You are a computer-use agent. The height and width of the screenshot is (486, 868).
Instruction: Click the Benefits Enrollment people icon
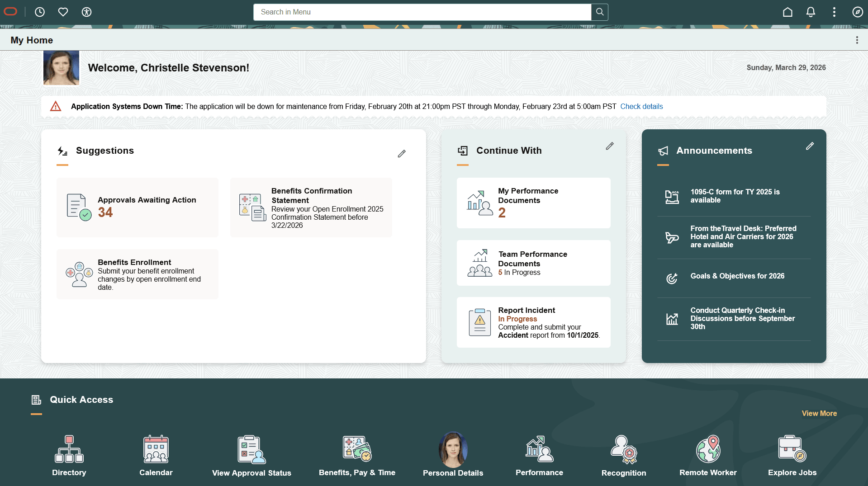coord(79,274)
